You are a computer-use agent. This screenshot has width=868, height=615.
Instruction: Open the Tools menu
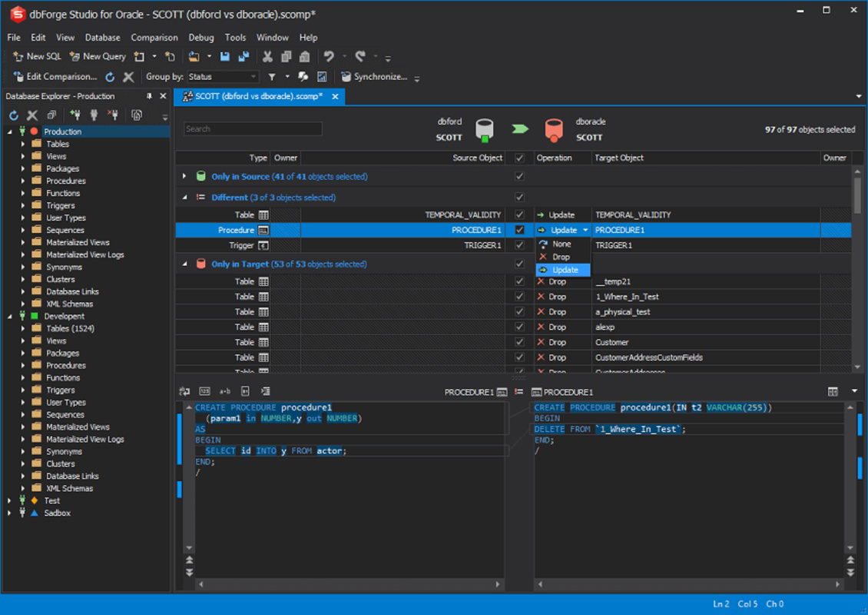click(x=235, y=37)
